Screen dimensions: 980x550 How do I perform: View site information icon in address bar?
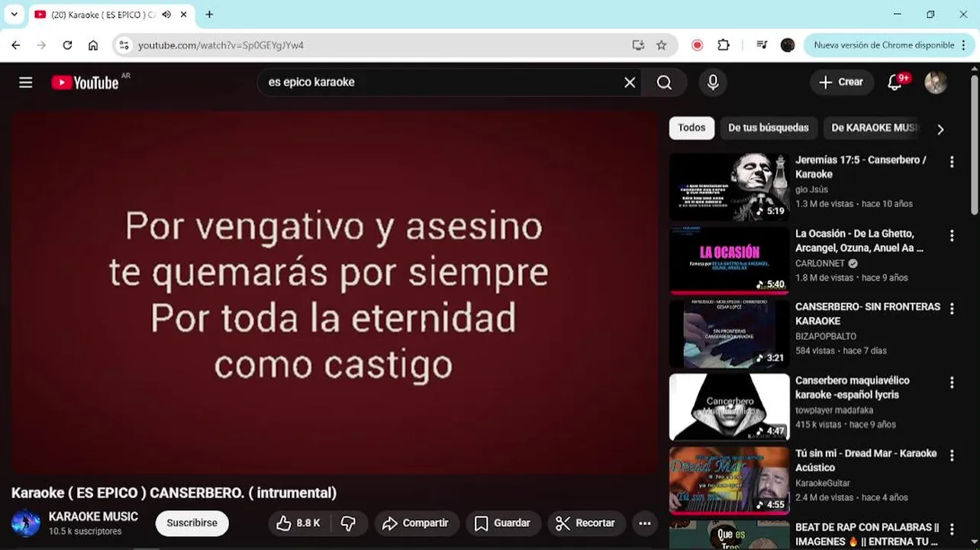point(124,45)
